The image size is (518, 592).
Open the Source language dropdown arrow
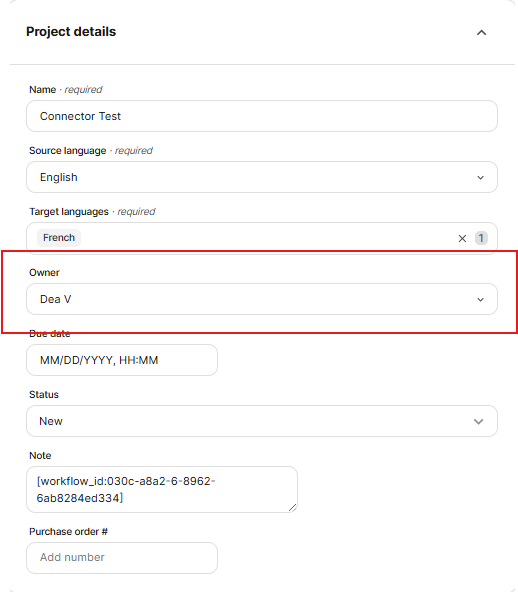(480, 177)
